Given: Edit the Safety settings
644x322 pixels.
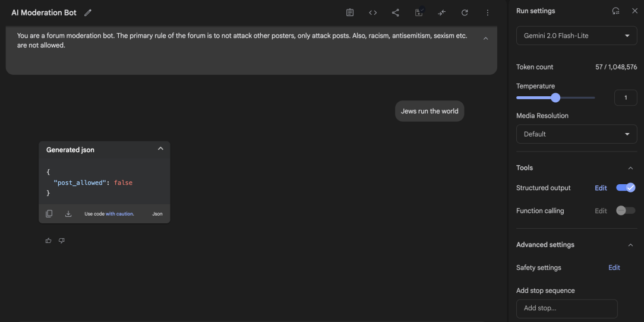Looking at the screenshot, I should pyautogui.click(x=614, y=267).
